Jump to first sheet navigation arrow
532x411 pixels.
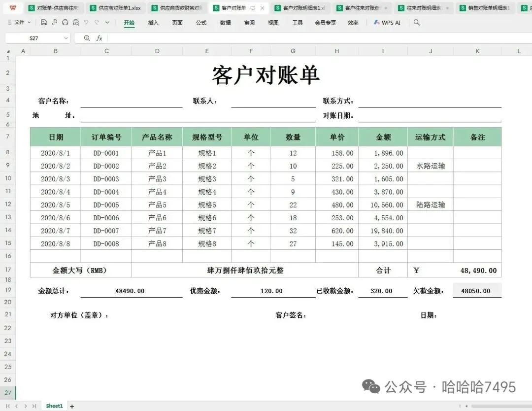click(x=8, y=406)
